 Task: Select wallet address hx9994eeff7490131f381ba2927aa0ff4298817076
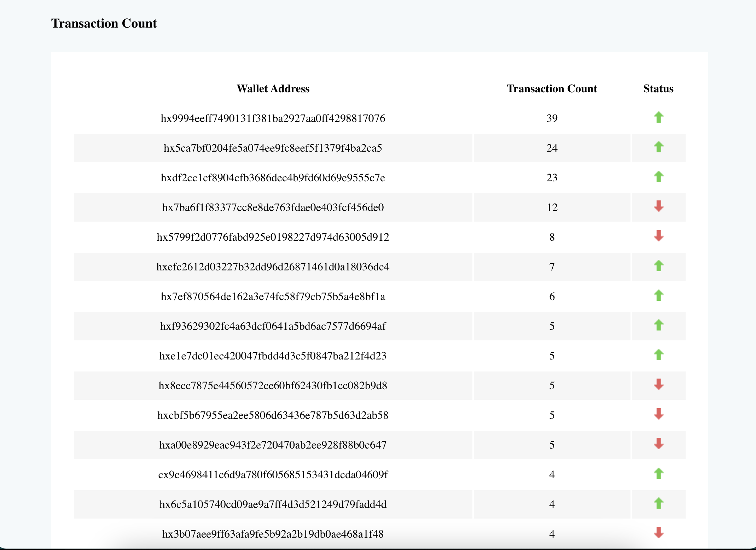tap(273, 118)
